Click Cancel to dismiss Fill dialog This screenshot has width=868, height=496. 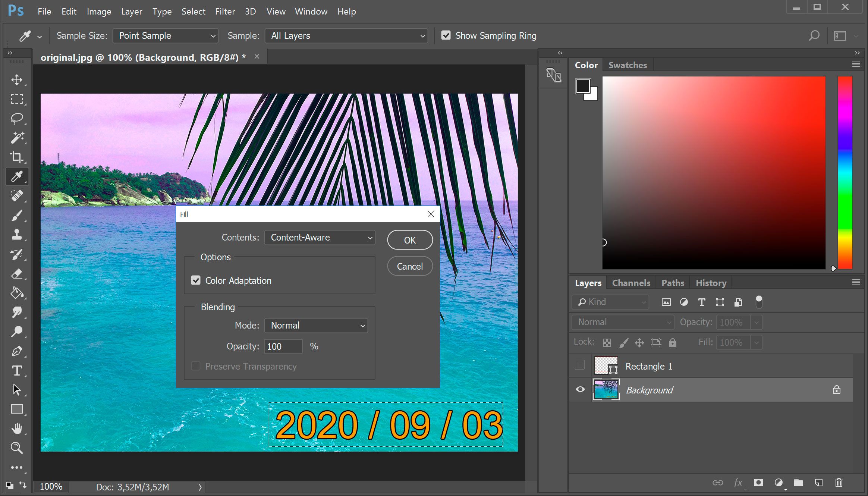pos(409,266)
